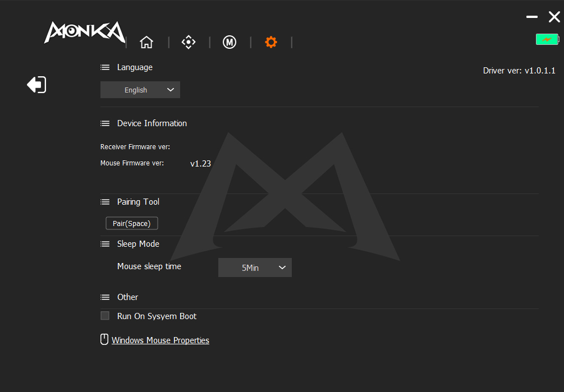Click the MONKA logo

pos(84,33)
